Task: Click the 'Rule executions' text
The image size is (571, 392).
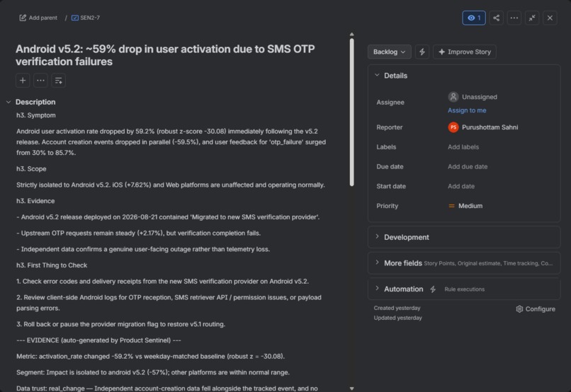Action: click(x=464, y=289)
